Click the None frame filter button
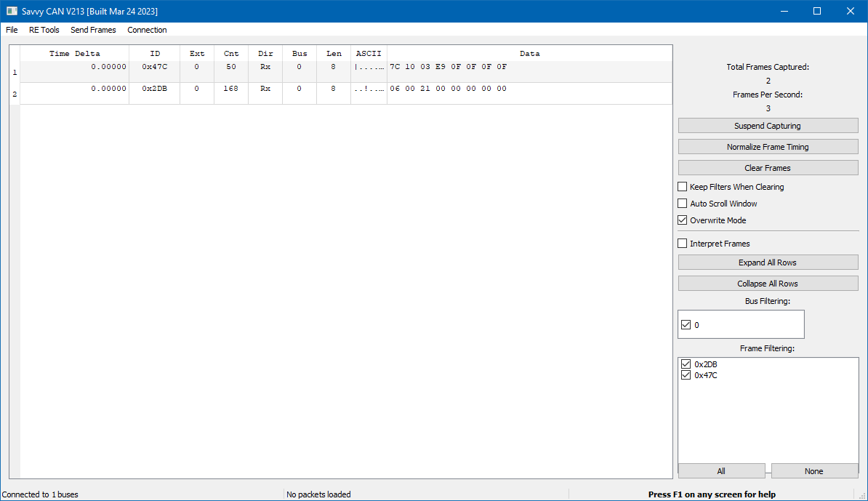This screenshot has height=501, width=868. 814,471
